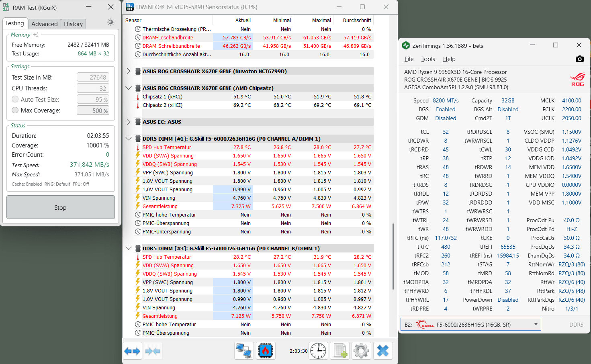The width and height of the screenshot is (591, 364).
Task: Open the B2 memory module dropdown
Action: [471, 324]
